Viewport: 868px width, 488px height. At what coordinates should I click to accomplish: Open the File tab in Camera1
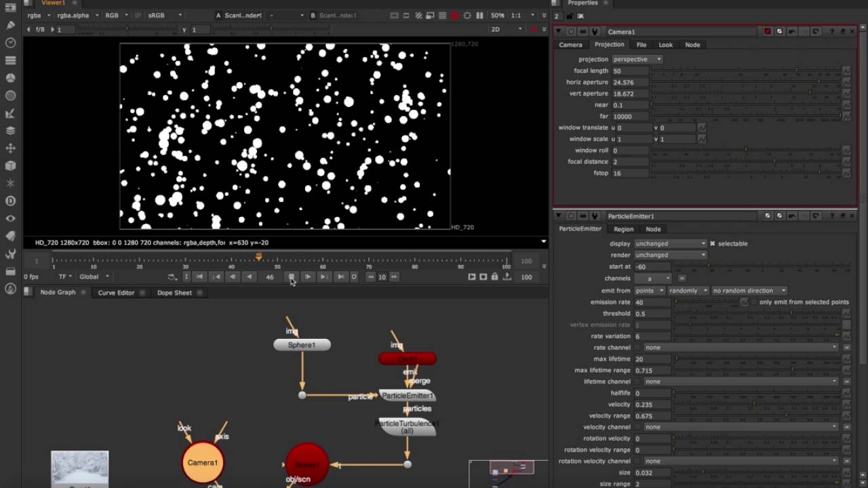(641, 45)
